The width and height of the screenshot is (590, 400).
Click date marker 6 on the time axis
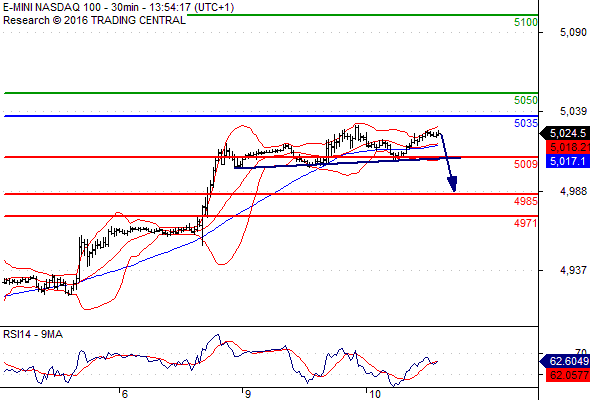coord(125,394)
